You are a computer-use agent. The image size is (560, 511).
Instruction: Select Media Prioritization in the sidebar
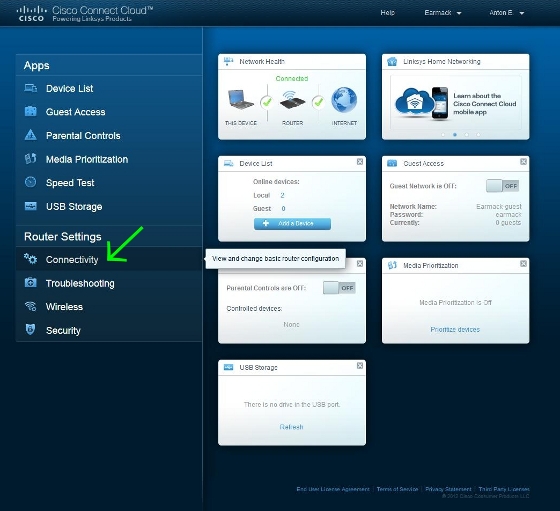109,159
